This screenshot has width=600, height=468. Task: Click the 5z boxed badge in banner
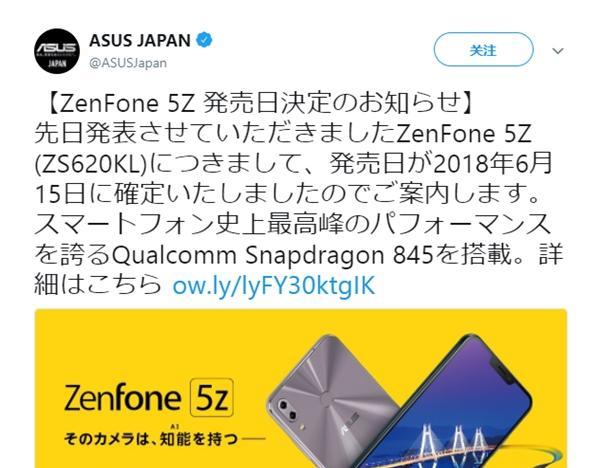tap(212, 397)
